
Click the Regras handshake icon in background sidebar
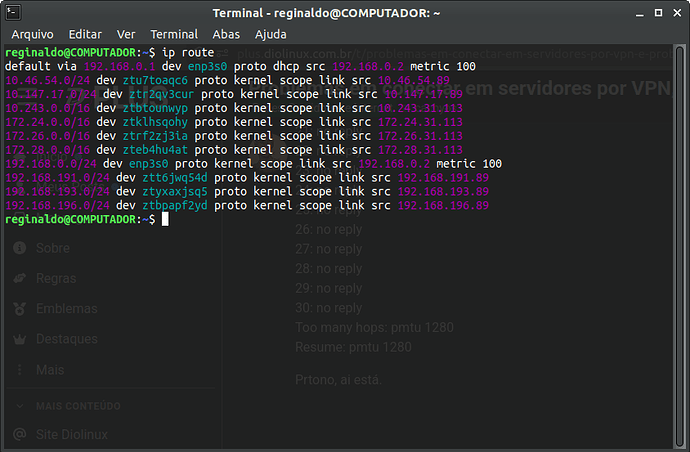19,278
